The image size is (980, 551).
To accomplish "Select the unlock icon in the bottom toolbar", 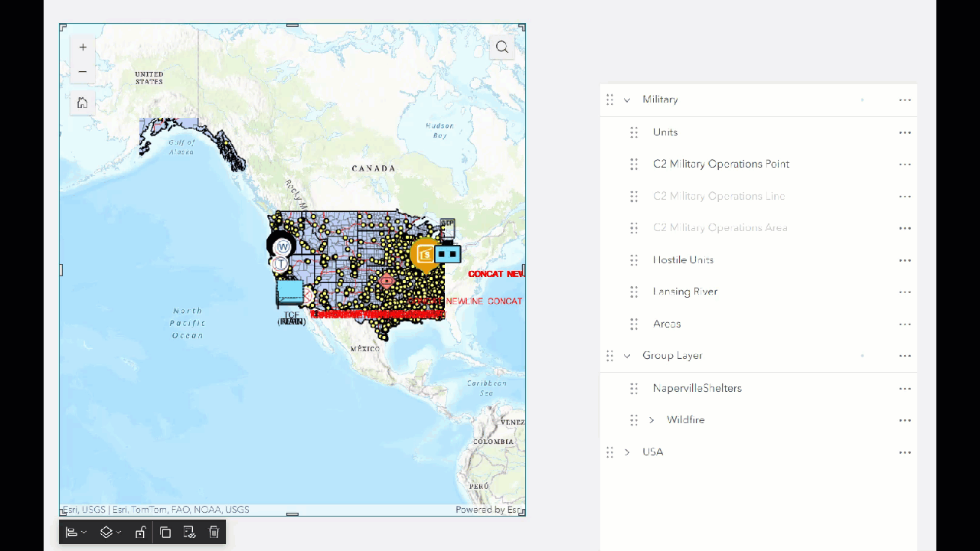I will coord(140,532).
